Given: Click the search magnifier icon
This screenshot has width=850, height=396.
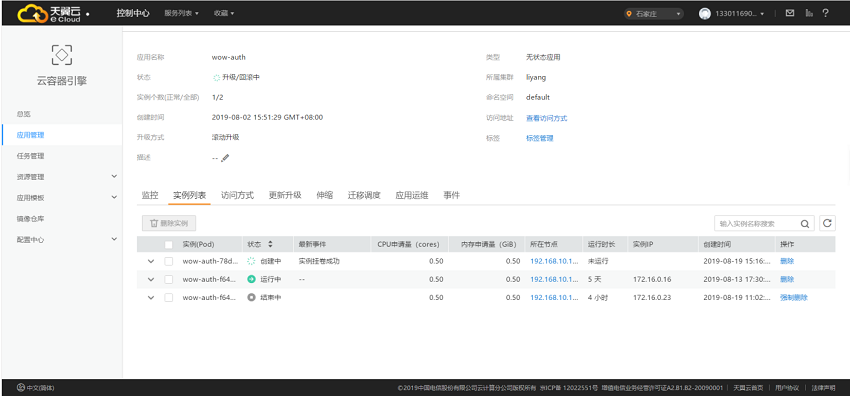Looking at the screenshot, I should [x=805, y=223].
